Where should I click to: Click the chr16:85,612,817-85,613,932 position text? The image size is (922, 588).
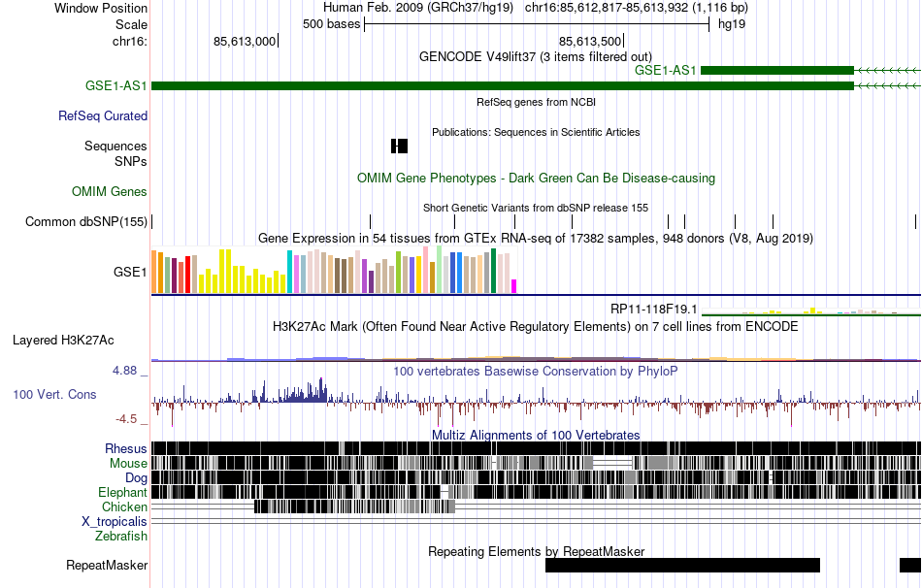637,8
